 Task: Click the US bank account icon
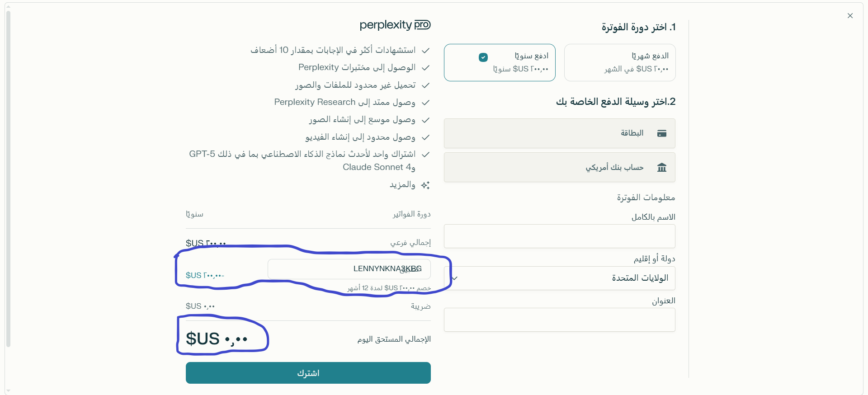pyautogui.click(x=662, y=168)
